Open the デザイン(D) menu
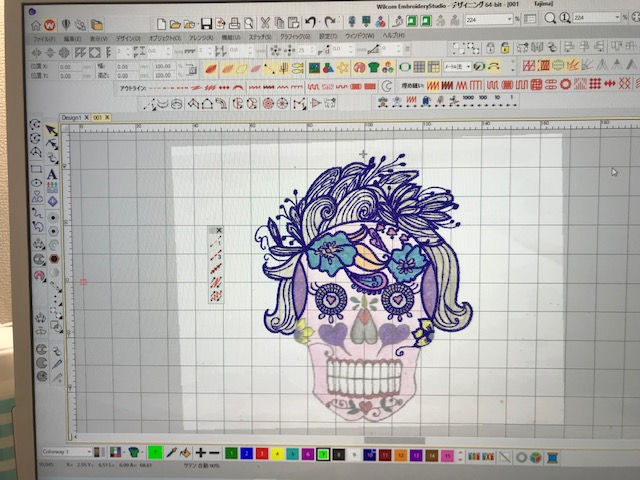The image size is (640, 480). [128, 38]
